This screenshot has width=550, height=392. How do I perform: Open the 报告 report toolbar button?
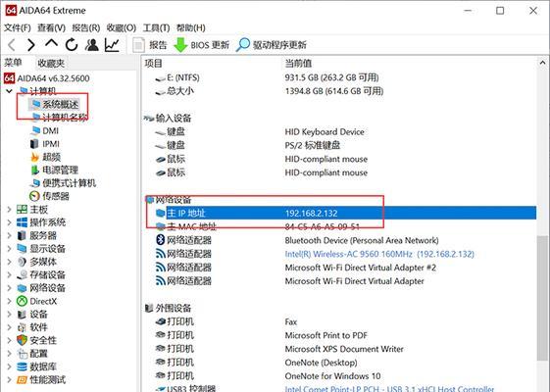[150, 45]
